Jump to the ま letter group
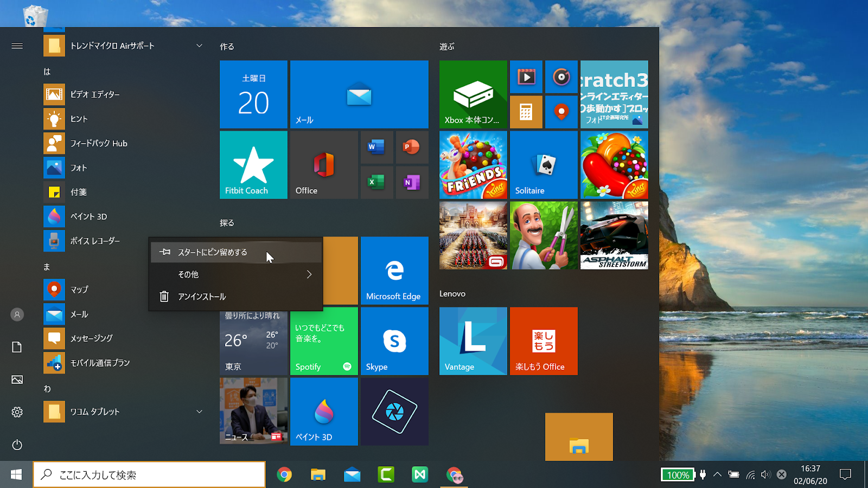 pyautogui.click(x=47, y=267)
